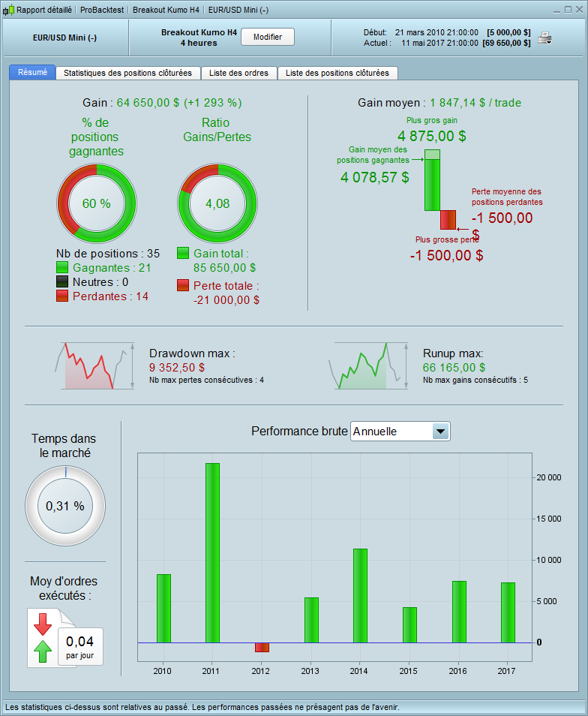
Task: Open the Liste des ordres tab
Action: pos(238,73)
